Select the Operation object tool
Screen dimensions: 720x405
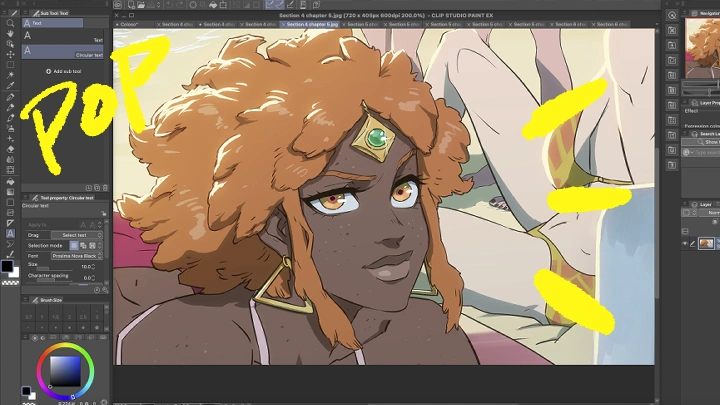[x=10, y=44]
